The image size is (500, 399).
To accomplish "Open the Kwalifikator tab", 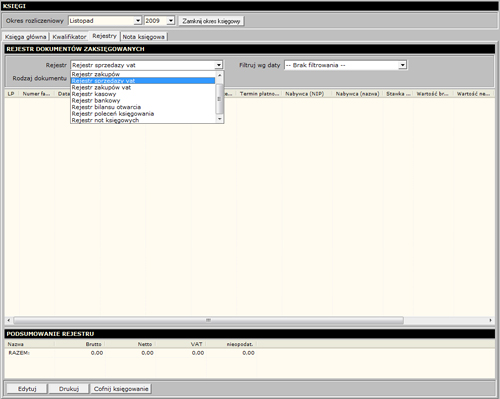I will tap(69, 37).
